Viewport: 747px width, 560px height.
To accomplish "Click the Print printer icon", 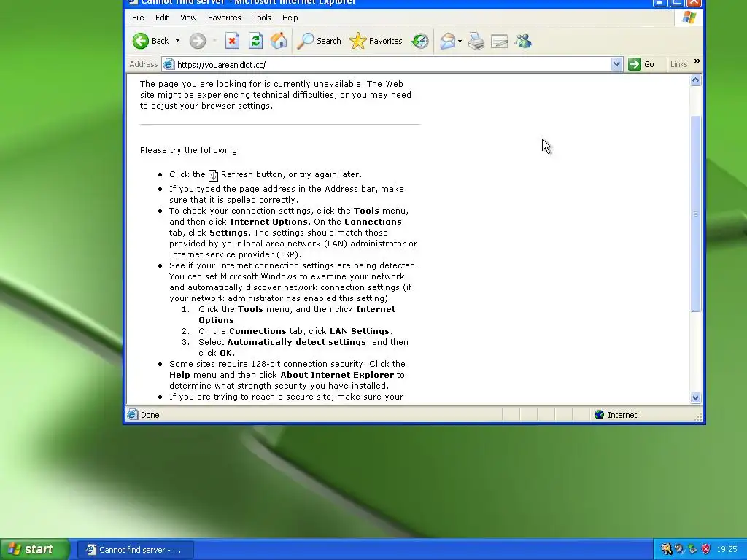I will (476, 41).
